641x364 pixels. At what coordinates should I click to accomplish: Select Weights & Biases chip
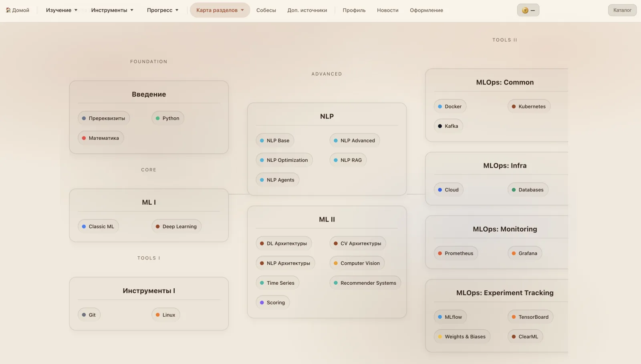[462, 336]
